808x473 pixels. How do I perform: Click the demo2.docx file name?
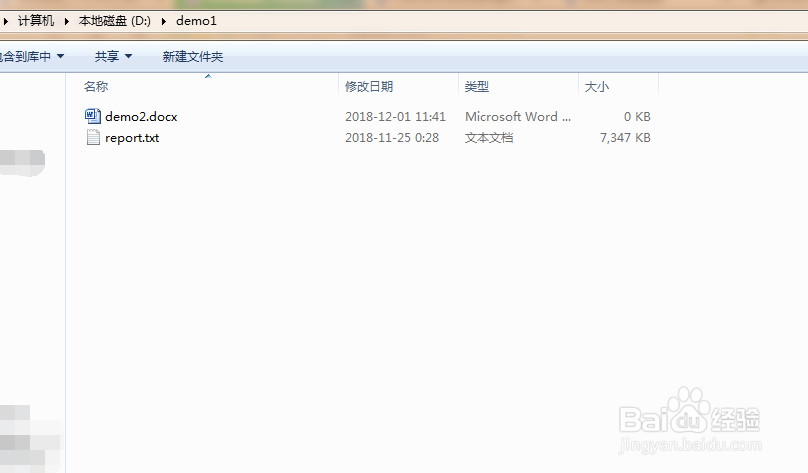tap(141, 117)
